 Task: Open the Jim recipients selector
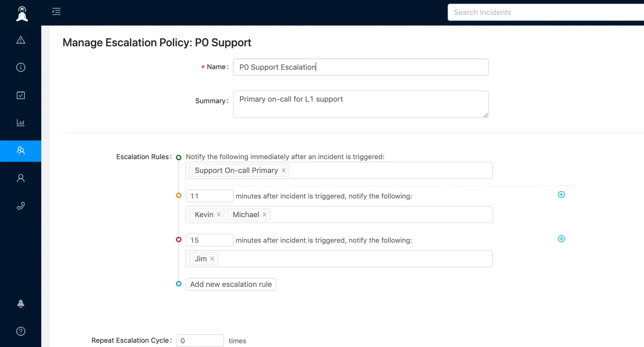(x=339, y=259)
